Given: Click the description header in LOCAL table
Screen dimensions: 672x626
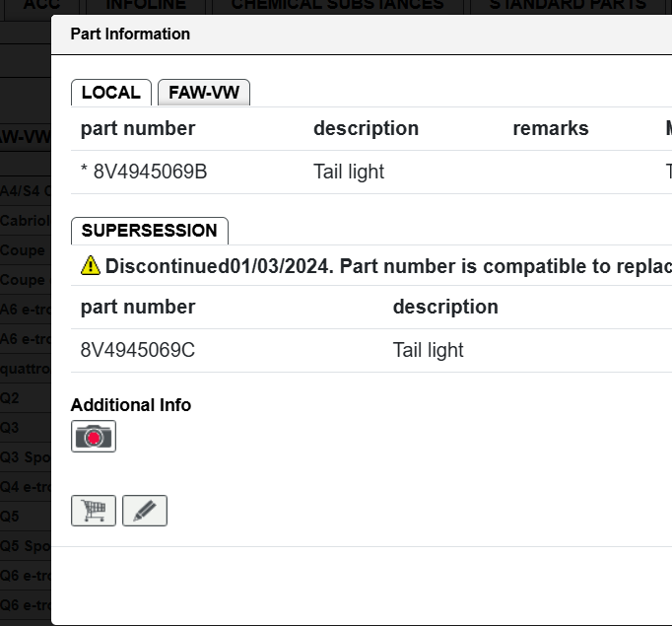Looking at the screenshot, I should click(366, 128).
